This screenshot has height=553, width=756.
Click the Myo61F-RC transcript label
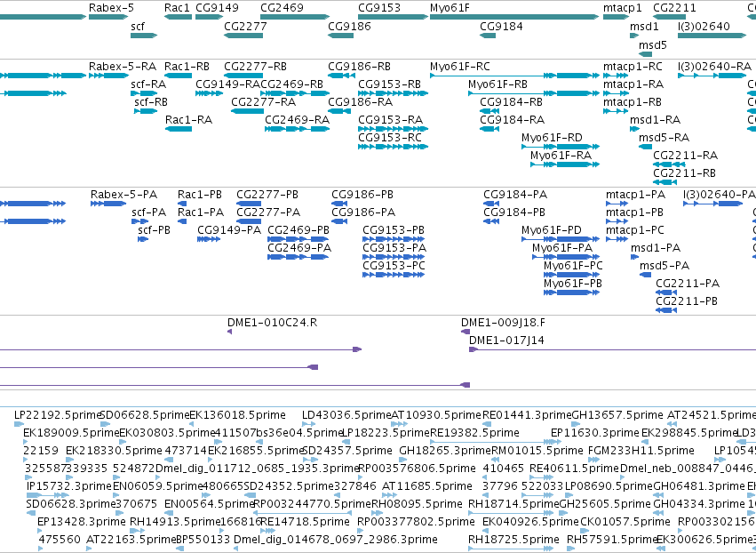click(x=460, y=66)
